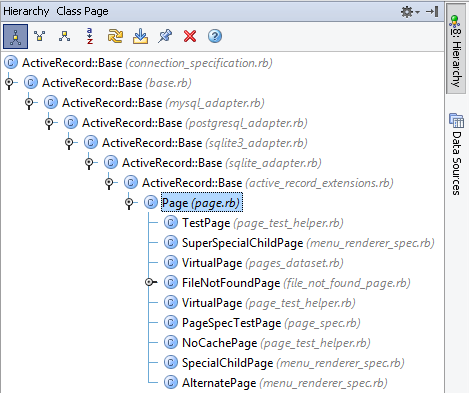Click class icon of postgresql_adapter.rb row

point(71,122)
